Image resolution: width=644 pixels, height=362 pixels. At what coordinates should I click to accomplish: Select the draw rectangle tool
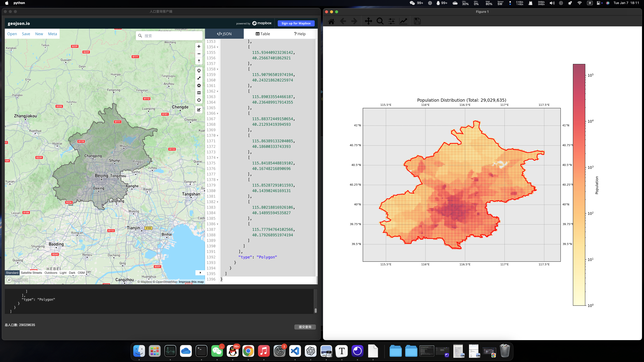(x=199, y=93)
